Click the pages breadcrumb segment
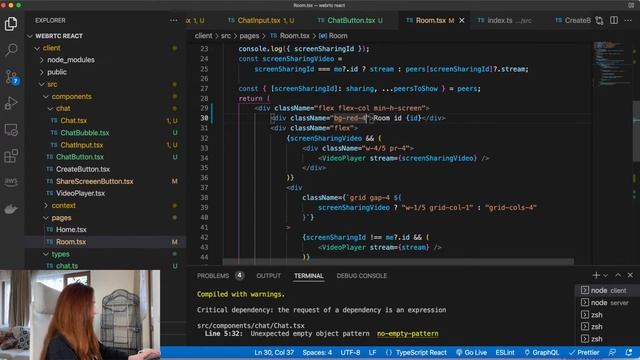This screenshot has height=360, width=640. click(249, 36)
